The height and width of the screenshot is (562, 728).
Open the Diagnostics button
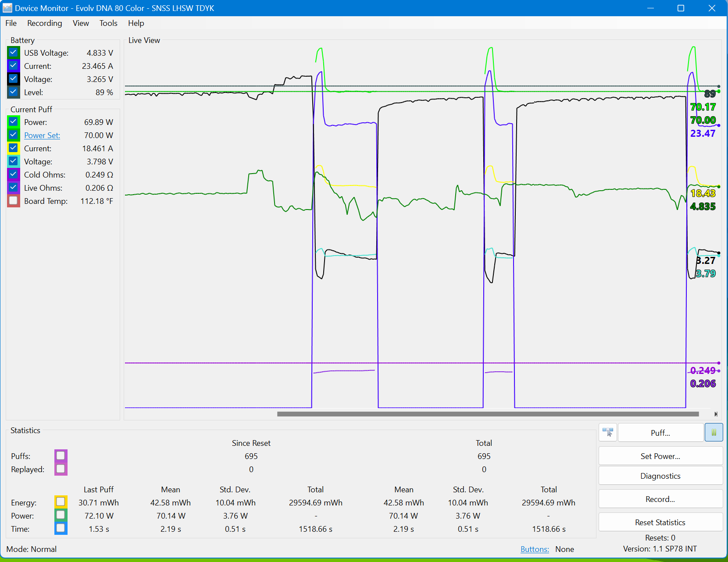coord(660,476)
